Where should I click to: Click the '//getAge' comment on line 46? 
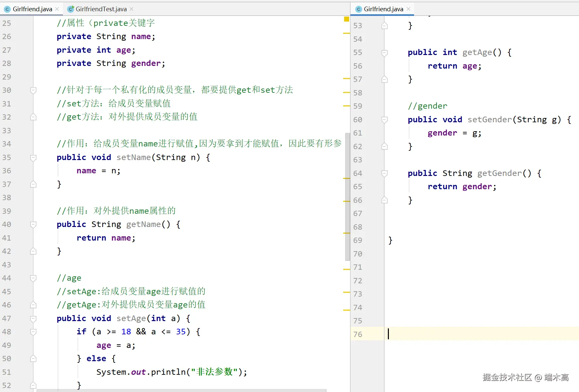click(x=131, y=305)
